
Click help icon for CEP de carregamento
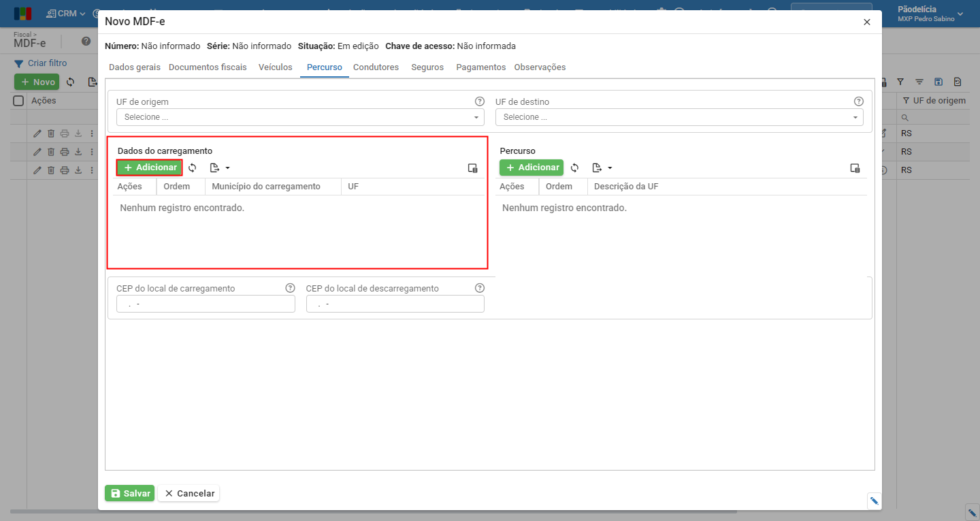[x=290, y=288]
